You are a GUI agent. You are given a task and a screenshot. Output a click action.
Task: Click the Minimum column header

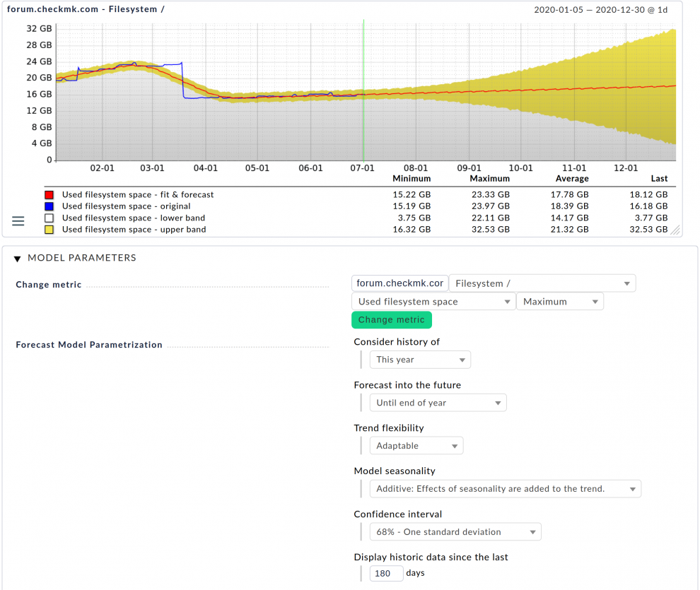point(412,178)
